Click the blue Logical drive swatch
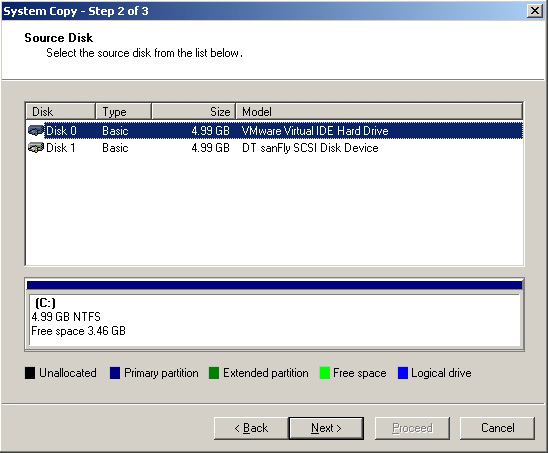This screenshot has height=453, width=548. tap(403, 373)
